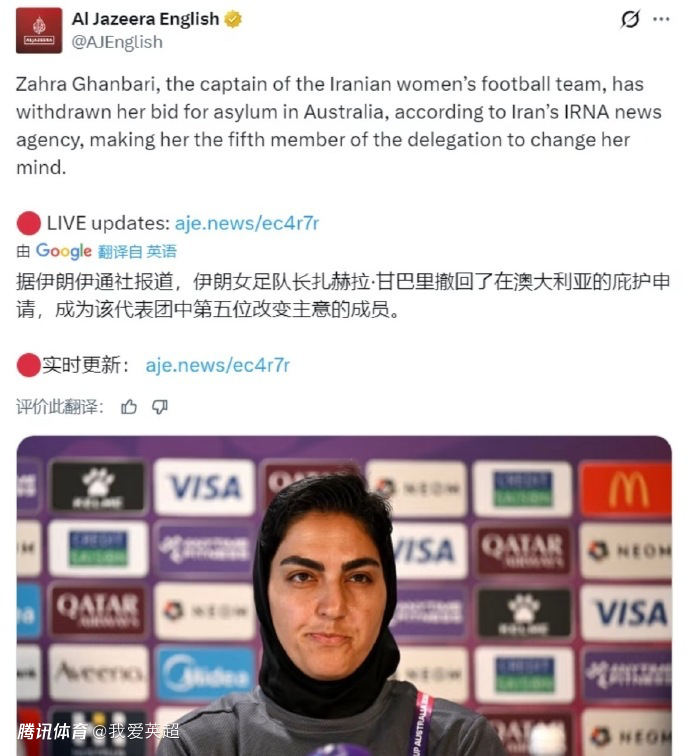The image size is (690, 756).
Task: Click the Al Jazeera English account name
Action: (145, 19)
